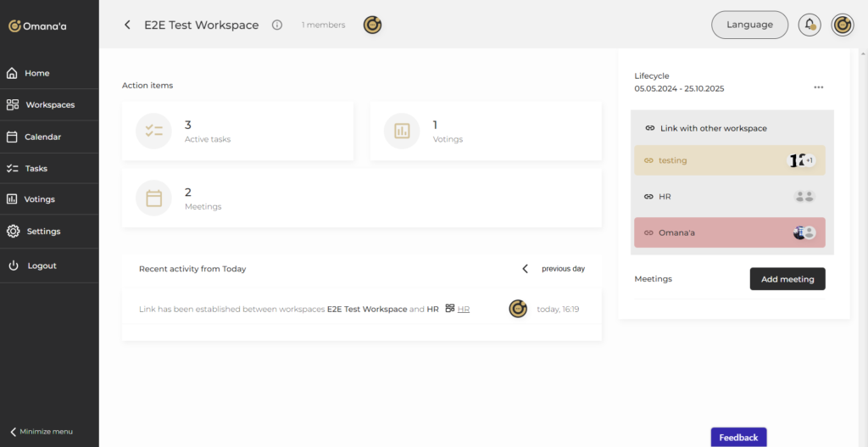Open the Feedback tab at bottom
Screen dimensions: 868x447
(738, 438)
